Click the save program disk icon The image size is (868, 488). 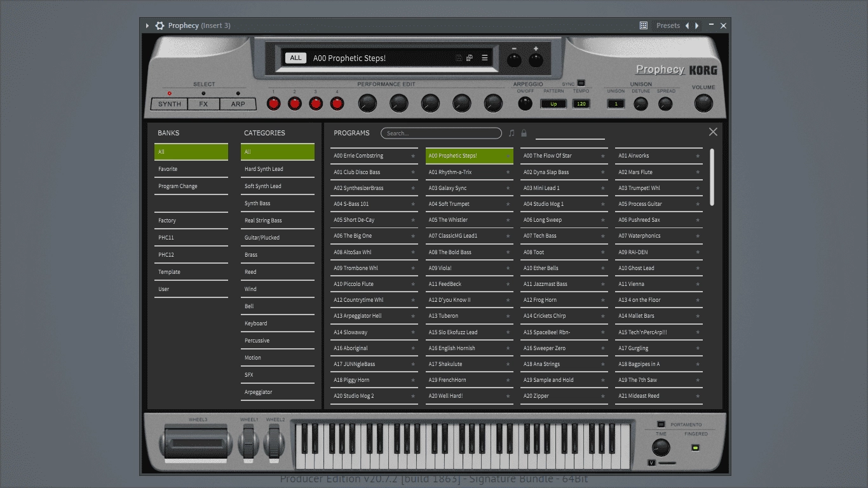(459, 58)
